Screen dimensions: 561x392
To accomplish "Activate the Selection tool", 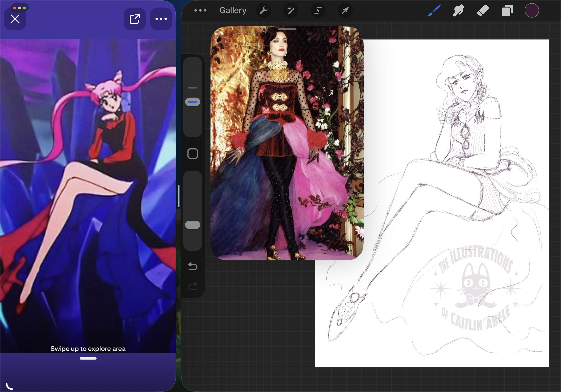I will pyautogui.click(x=318, y=11).
